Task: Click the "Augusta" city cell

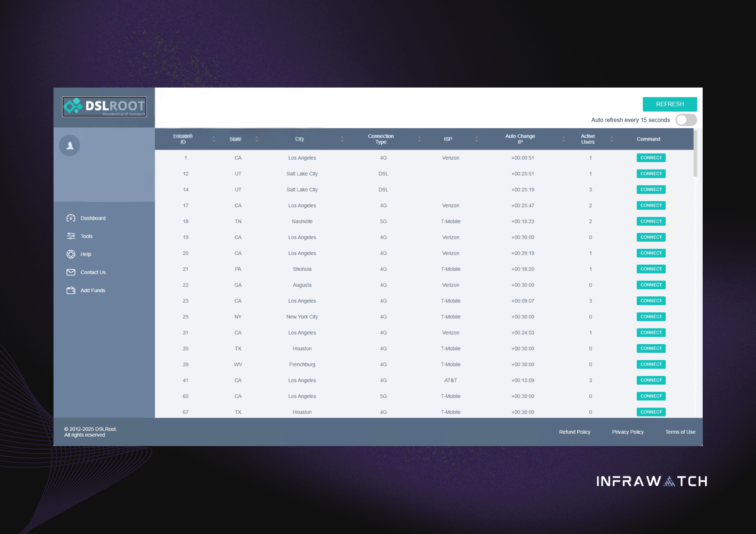Action: pyautogui.click(x=302, y=285)
